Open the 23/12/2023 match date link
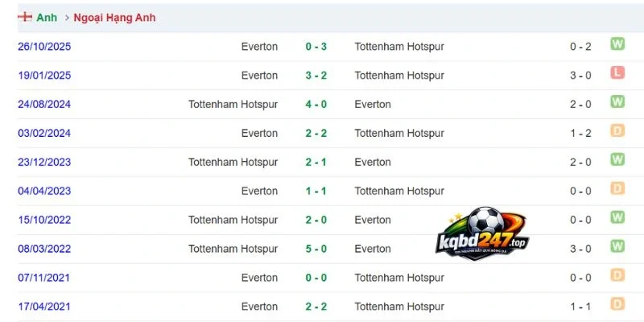The image size is (644, 322). [44, 162]
